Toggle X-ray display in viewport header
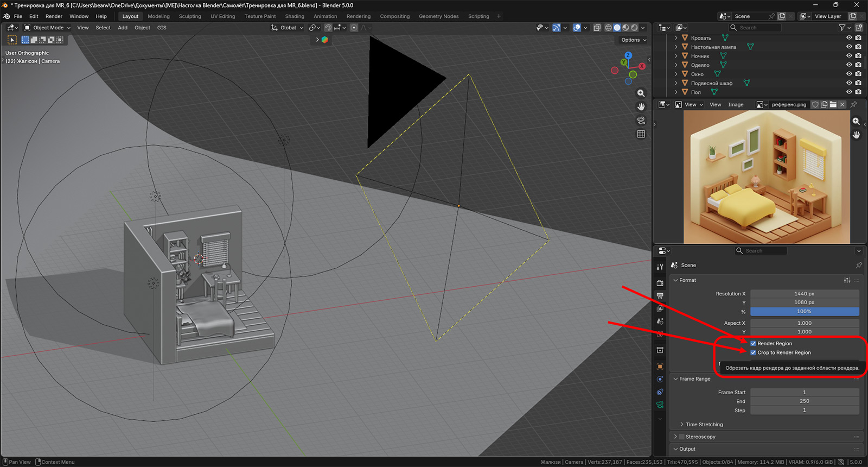This screenshot has width=868, height=467. [597, 28]
